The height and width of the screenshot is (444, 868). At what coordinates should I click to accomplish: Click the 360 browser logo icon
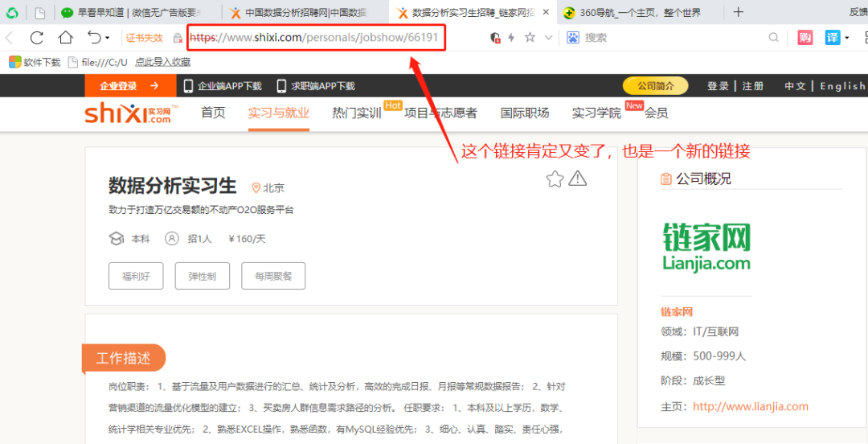[x=11, y=12]
